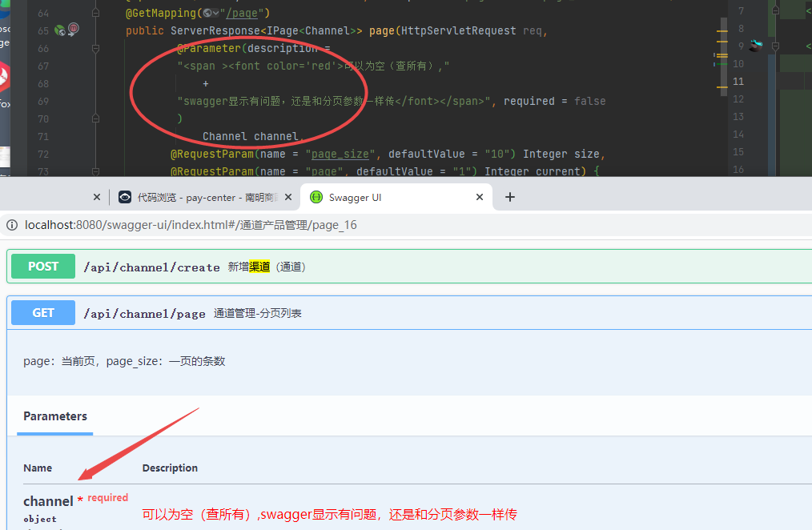Click the Swagger UI tab favicon

[x=316, y=197]
